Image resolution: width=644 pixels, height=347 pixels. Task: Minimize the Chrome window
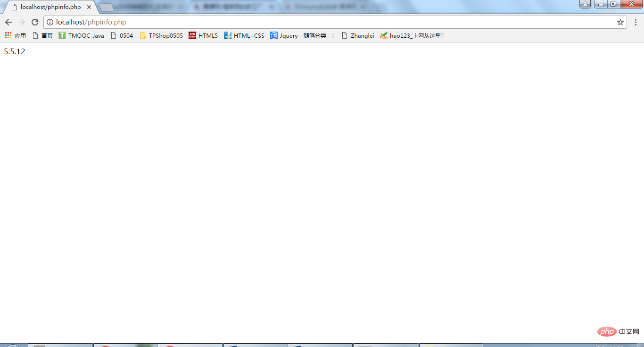(x=601, y=4)
